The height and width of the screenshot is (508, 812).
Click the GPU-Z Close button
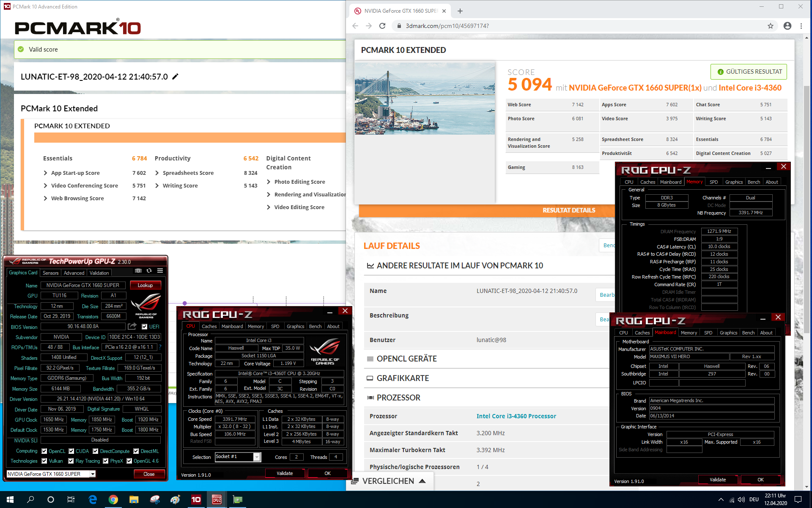tap(149, 474)
